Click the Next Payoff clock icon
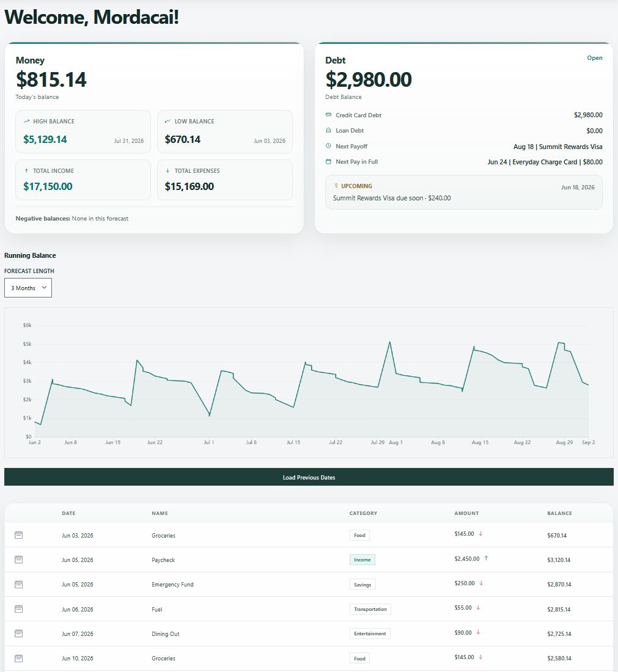Screen dimensions: 618x672 pyautogui.click(x=328, y=146)
